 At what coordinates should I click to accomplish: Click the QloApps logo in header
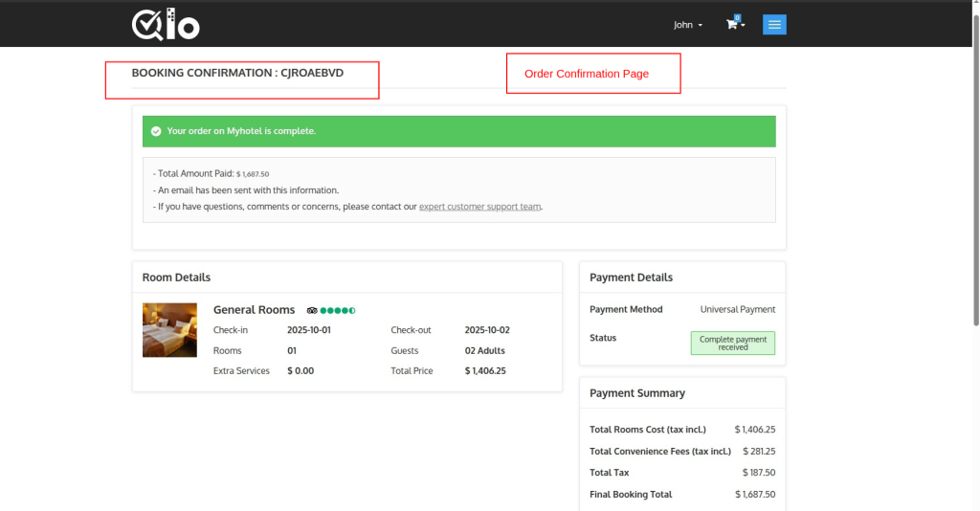(x=166, y=24)
